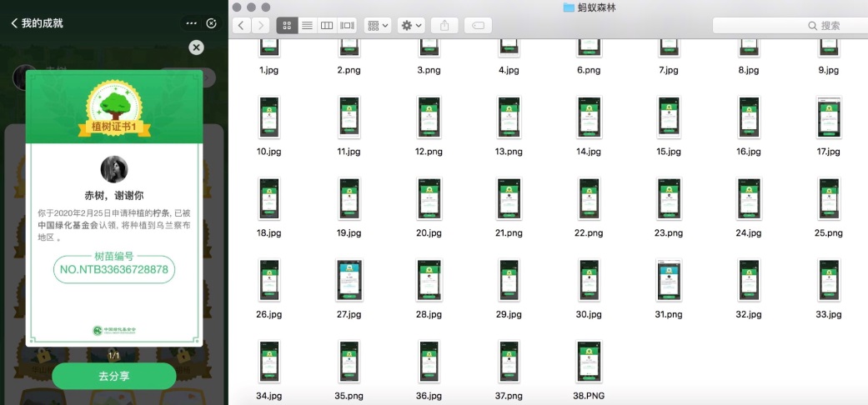
Task: Select sapling number NO.NTB33636728878
Action: pyautogui.click(x=114, y=270)
